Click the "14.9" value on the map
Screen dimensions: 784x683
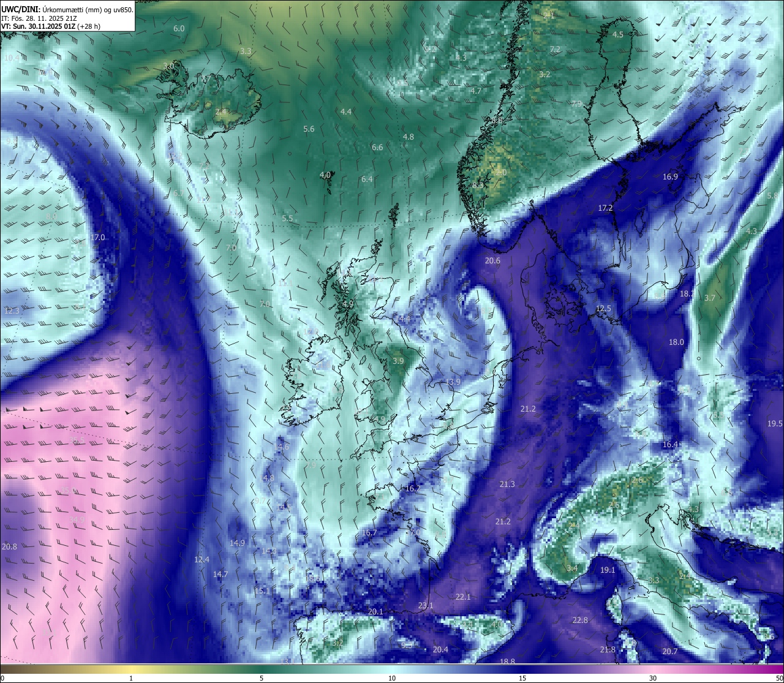coord(237,543)
